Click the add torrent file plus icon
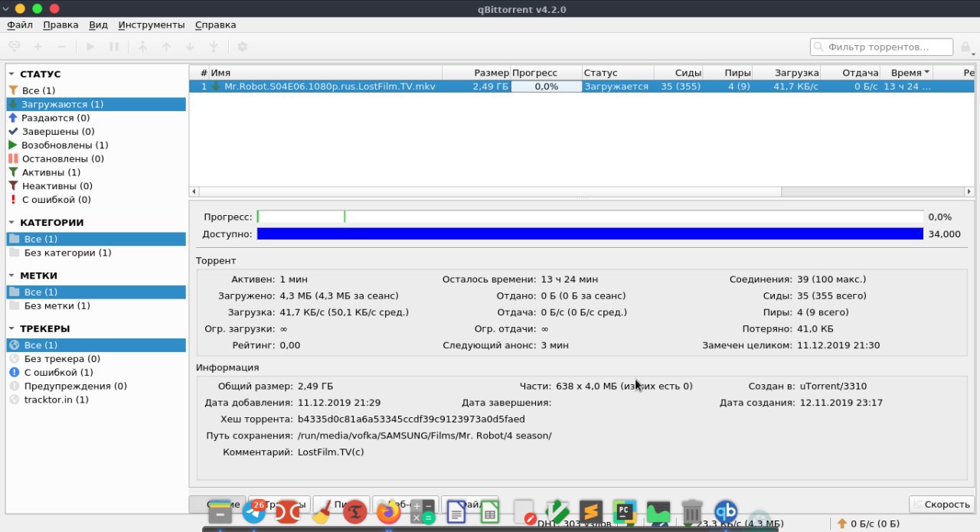Screen dimensions: 980x532 pos(38,47)
